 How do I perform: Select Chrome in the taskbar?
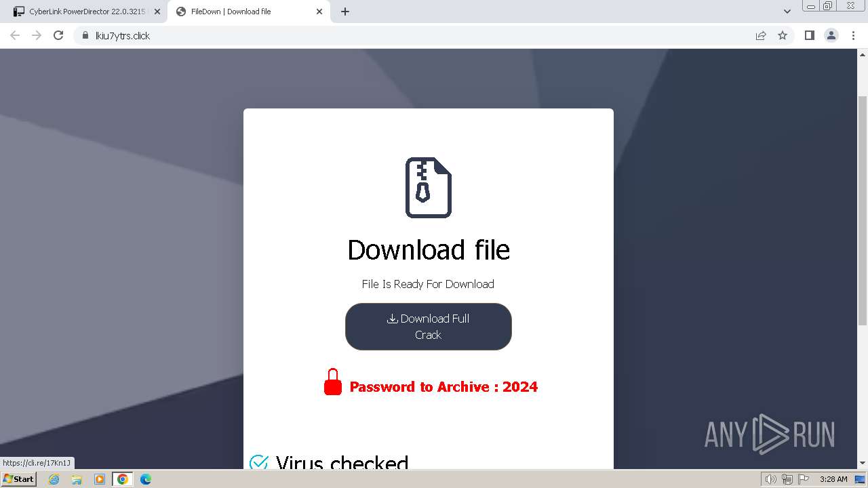point(123,479)
